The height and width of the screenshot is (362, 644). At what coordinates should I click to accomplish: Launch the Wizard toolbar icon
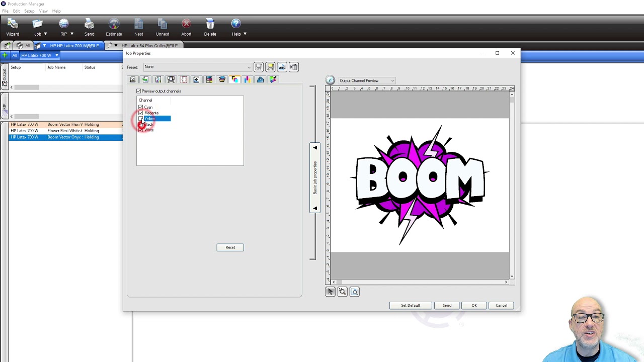tap(13, 27)
